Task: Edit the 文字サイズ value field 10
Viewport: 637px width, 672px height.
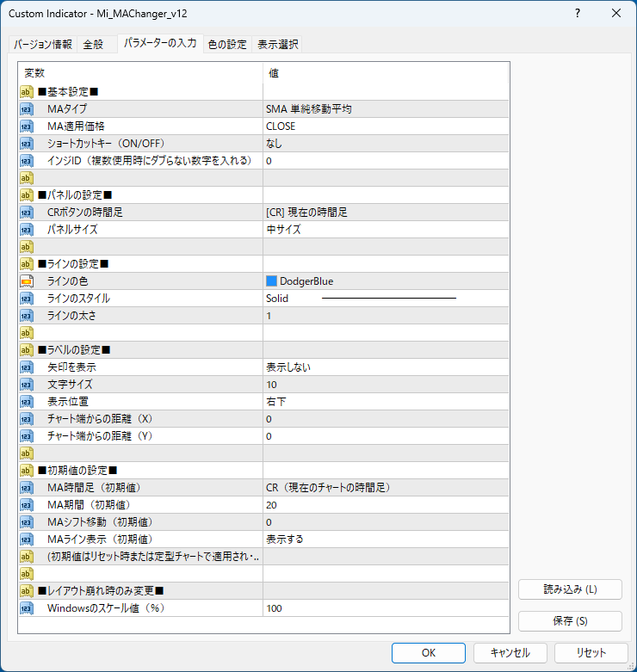Action: coord(386,385)
